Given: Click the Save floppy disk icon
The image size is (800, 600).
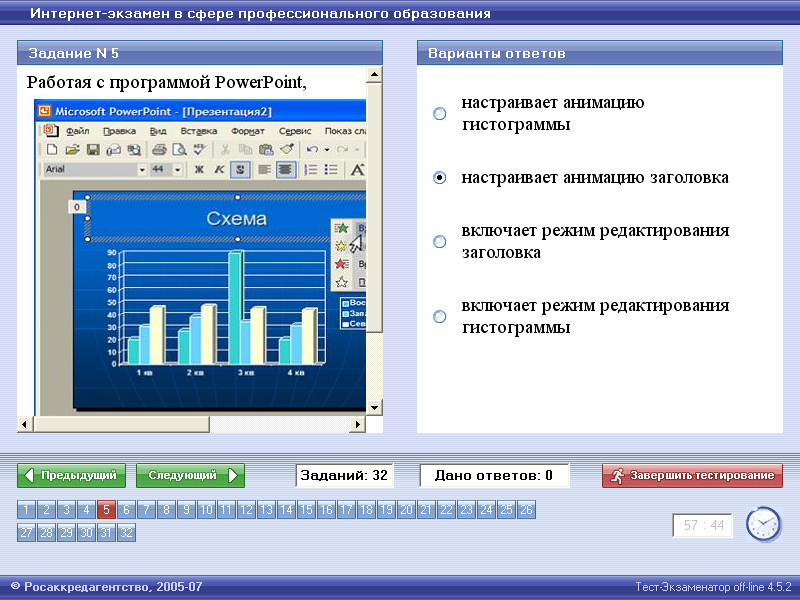Looking at the screenshot, I should 93,149.
